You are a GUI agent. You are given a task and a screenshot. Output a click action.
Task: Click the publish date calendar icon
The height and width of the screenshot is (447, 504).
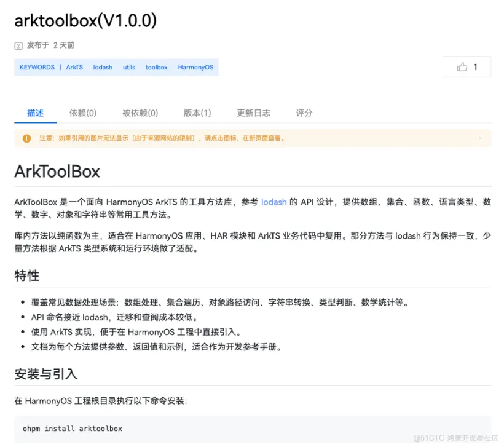tap(18, 45)
